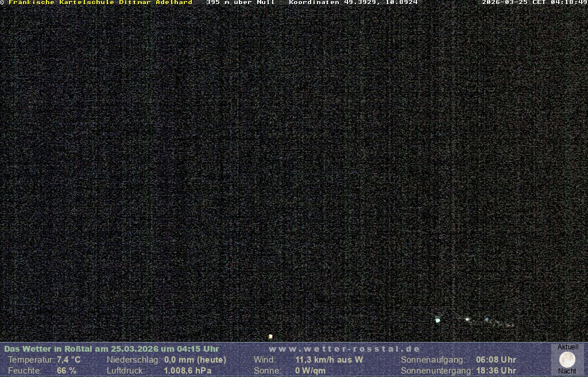Click the Niederschlag value 0,0 mm (heute)
Screen dimensions: 588x377
coord(195,360)
